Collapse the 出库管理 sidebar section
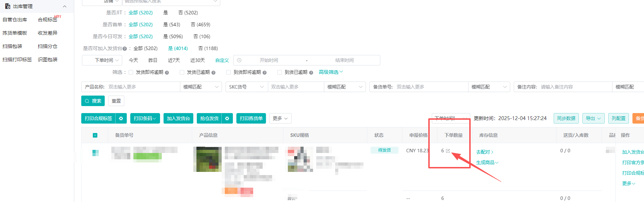The image size is (644, 202). (x=64, y=6)
